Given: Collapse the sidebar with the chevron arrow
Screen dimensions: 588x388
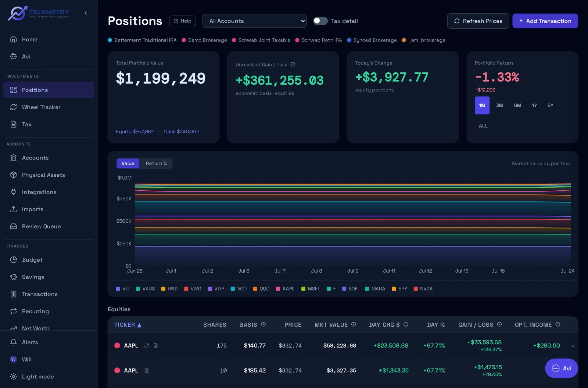Looking at the screenshot, I should 86,13.
